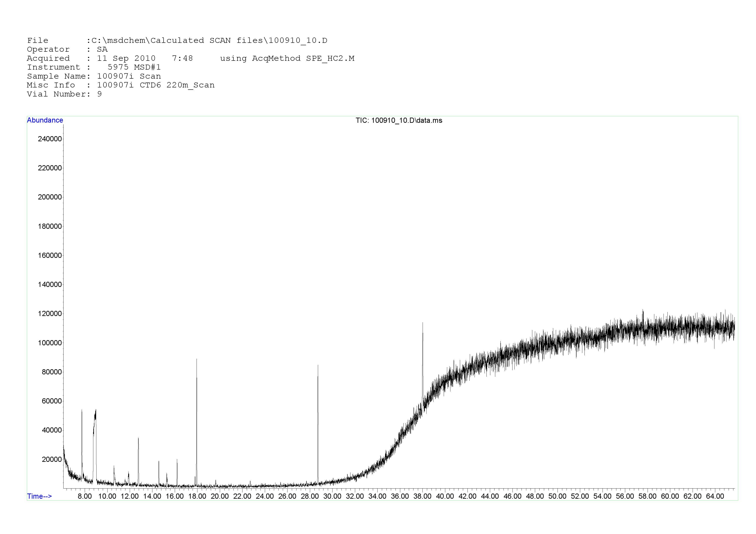Click the Time--> axis label
Screen dimensions: 756x534
point(39,496)
